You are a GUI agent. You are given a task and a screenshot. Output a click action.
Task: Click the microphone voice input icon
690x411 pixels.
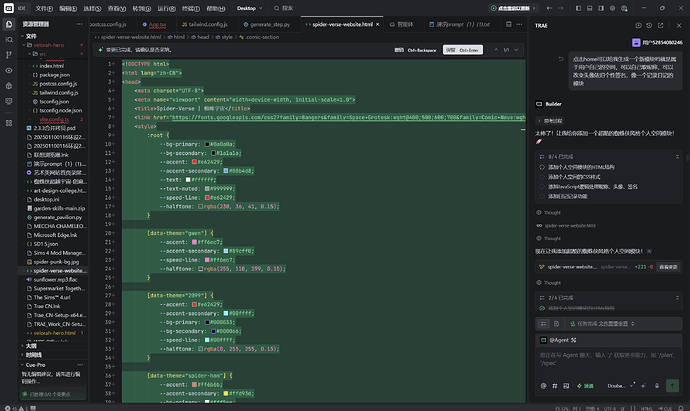657,385
